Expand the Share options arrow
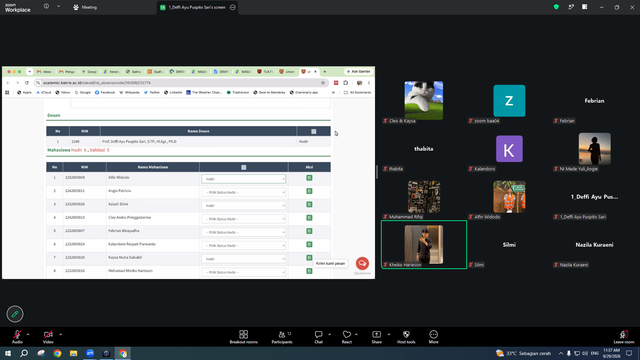640x360 pixels. coord(389,334)
